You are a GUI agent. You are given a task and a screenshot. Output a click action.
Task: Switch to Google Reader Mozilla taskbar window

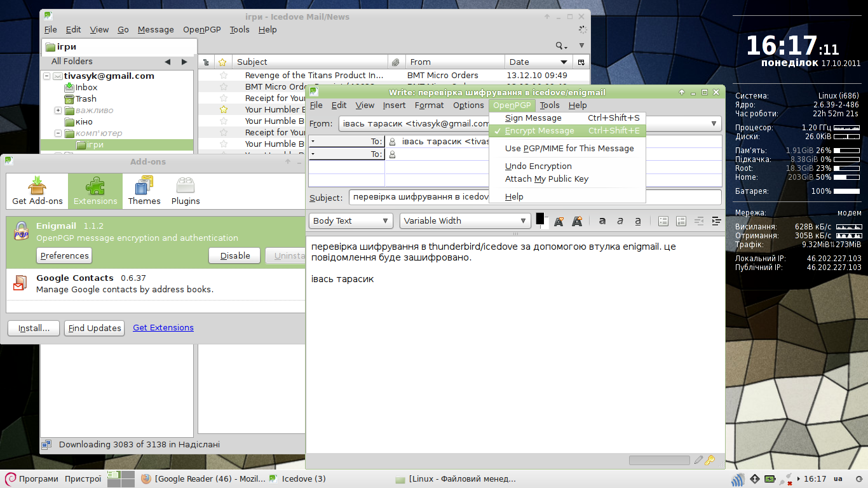tap(203, 479)
